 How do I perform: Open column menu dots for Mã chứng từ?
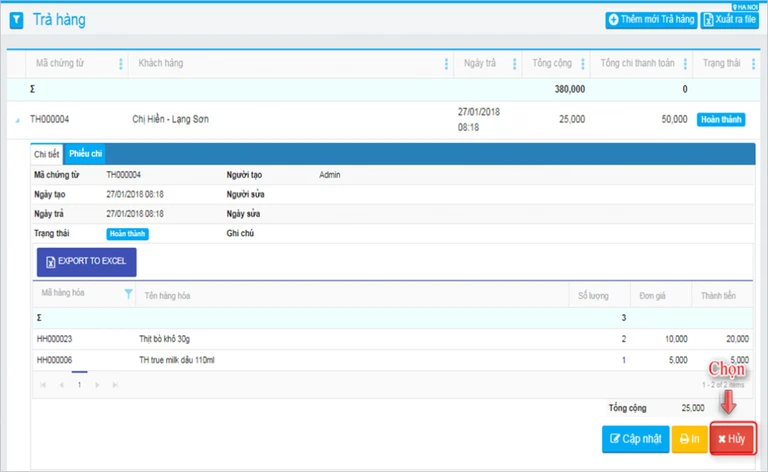tap(120, 64)
